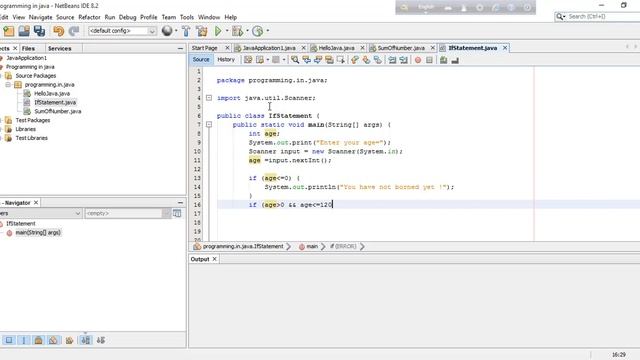
Task: Click the Find Next Occurrence editor icon
Action: [x=318, y=60]
